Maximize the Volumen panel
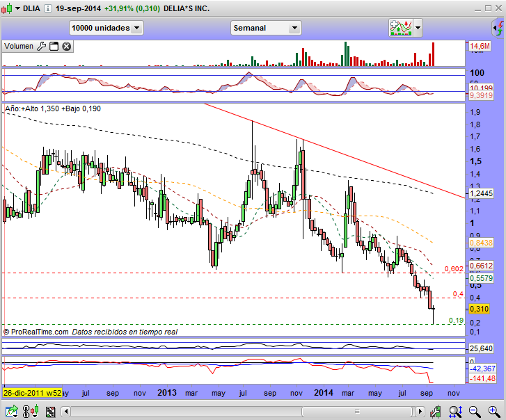 point(54,47)
